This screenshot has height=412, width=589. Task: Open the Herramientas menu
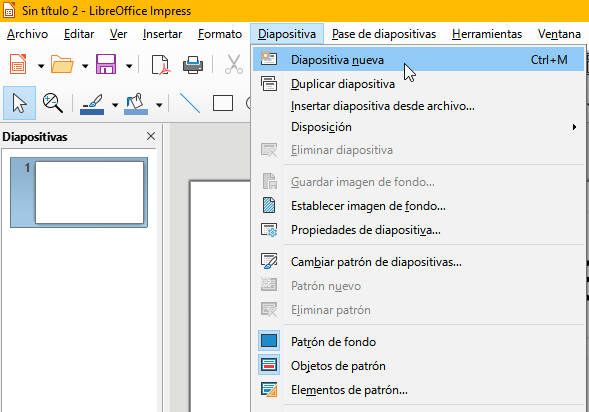click(487, 34)
